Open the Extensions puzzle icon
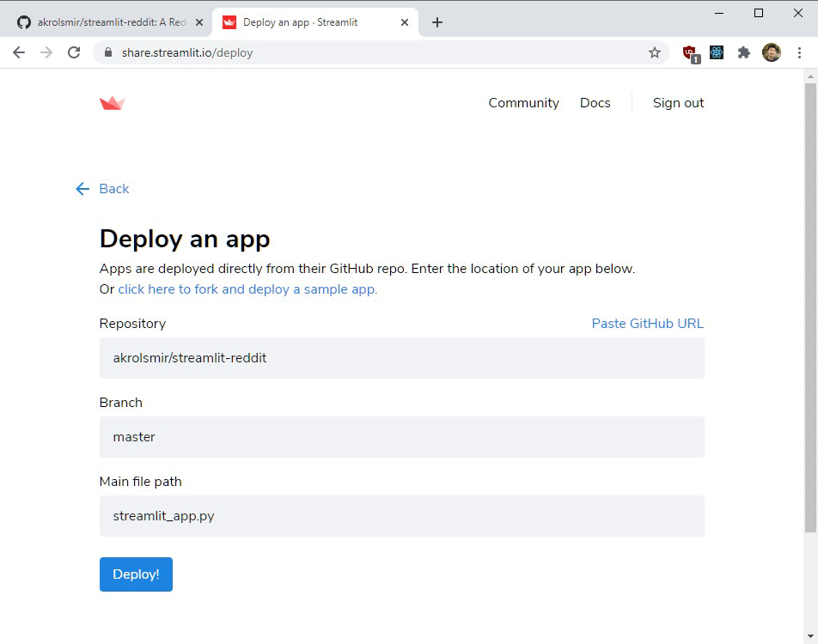 click(744, 52)
